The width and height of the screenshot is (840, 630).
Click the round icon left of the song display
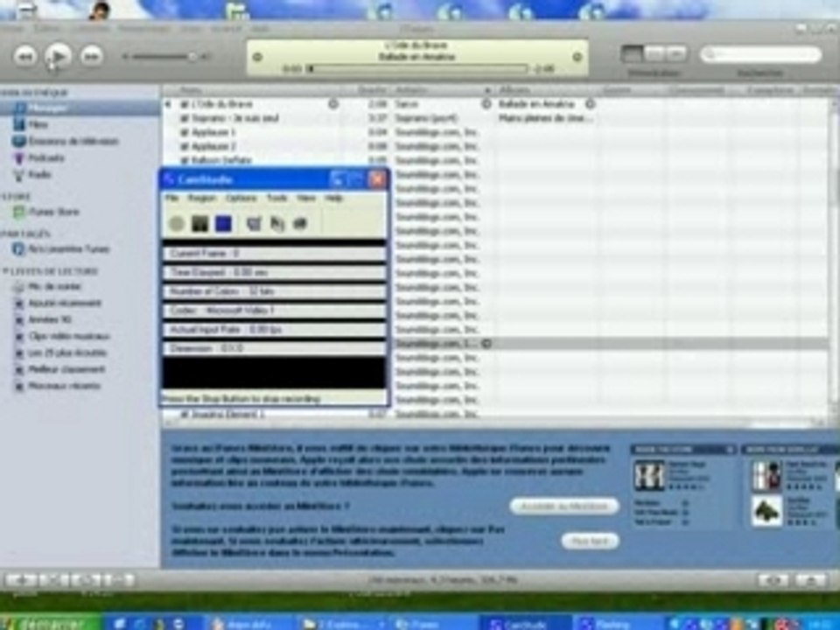point(257,57)
